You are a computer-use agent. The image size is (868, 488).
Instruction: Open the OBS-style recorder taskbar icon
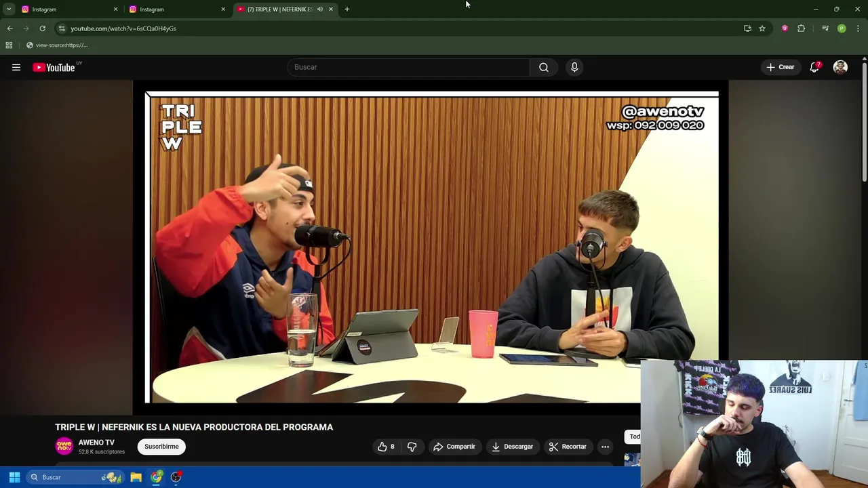point(176,477)
